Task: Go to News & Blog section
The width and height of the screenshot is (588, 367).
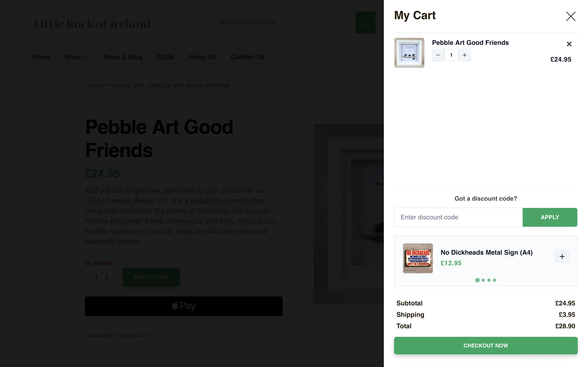Action: click(x=122, y=57)
